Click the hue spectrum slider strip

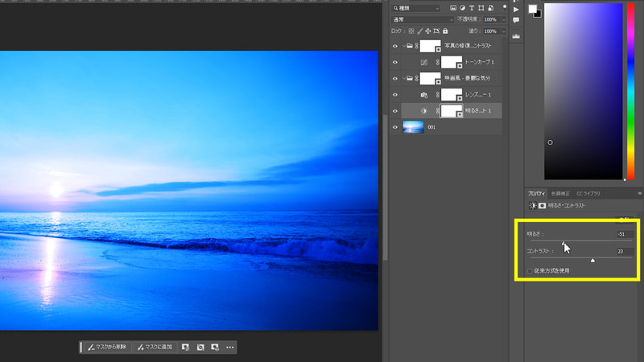point(630,92)
